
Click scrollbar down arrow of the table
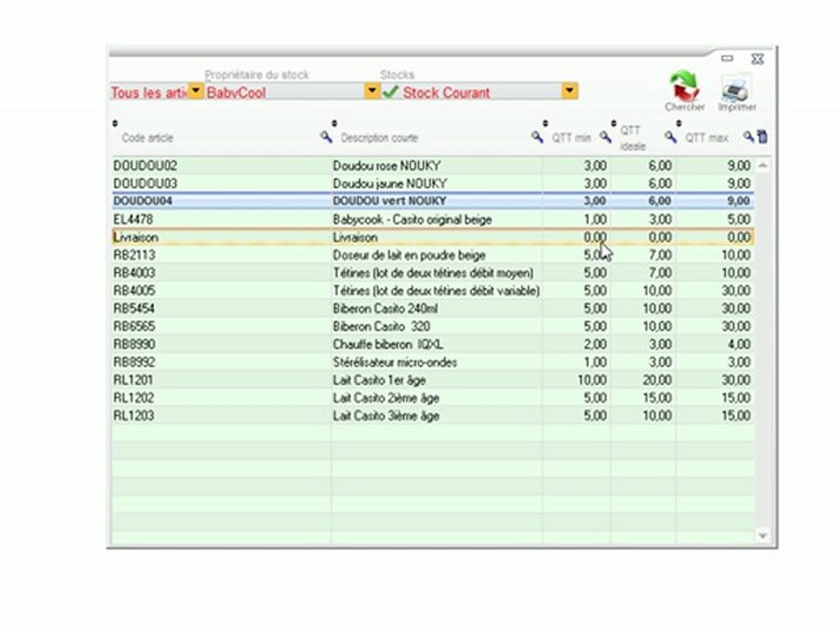[x=762, y=535]
